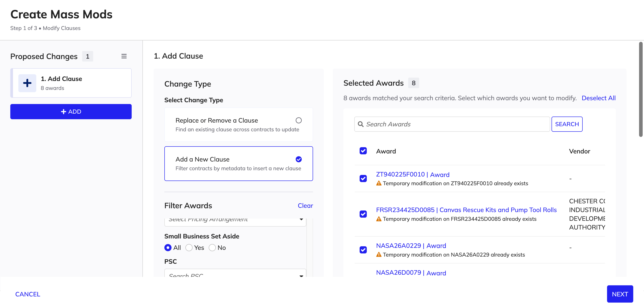The width and height of the screenshot is (644, 306).
Task: Open FRSR234425D0085 Canvas Rescue Kits link
Action: coord(466,210)
